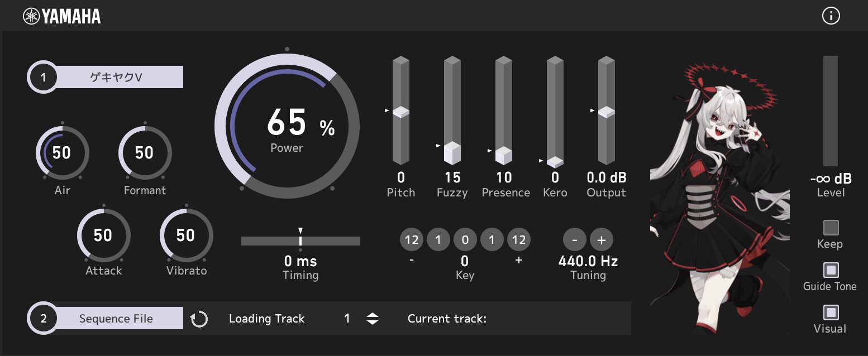The width and height of the screenshot is (868, 356).
Task: Reset key with the 0 button
Action: coord(465,240)
